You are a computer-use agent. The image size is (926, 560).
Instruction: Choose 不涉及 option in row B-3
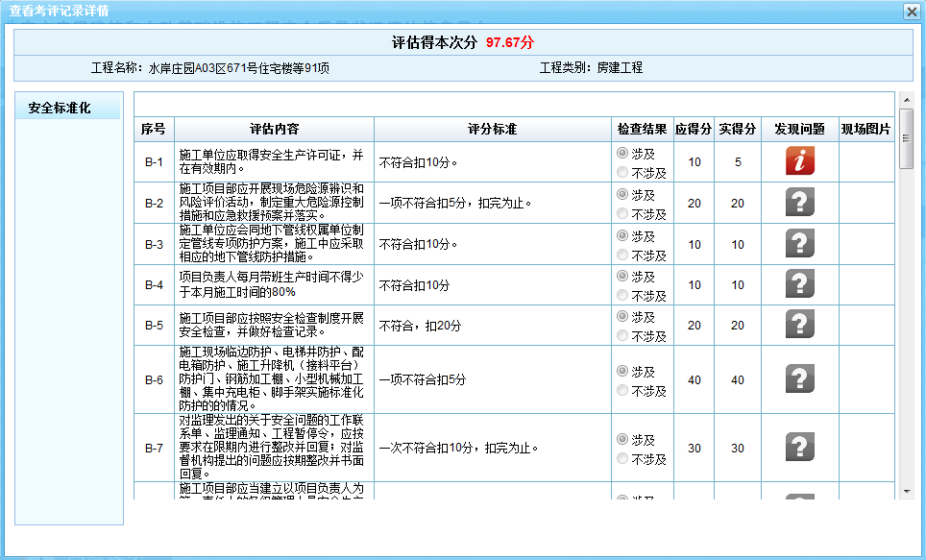pos(622,255)
